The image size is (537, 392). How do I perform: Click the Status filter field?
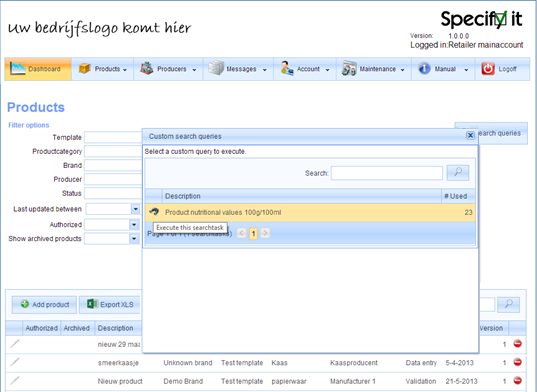tap(113, 193)
